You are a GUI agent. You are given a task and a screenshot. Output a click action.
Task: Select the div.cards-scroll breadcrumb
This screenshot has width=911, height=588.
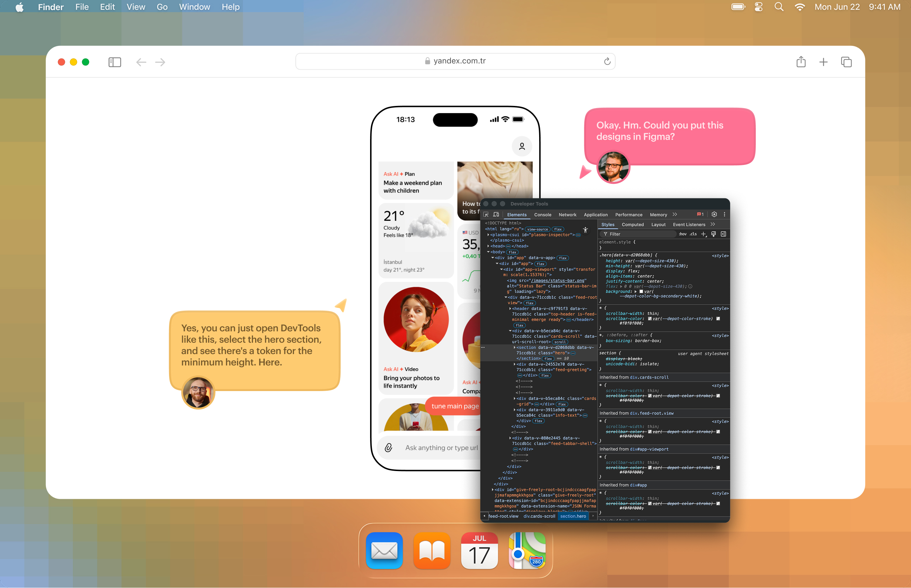coord(539,516)
